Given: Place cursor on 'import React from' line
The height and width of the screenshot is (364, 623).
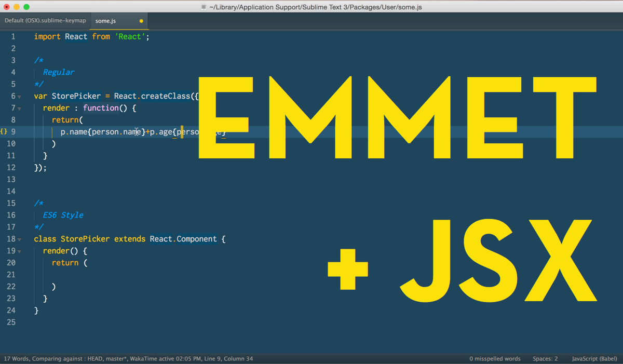Looking at the screenshot, I should pos(91,37).
